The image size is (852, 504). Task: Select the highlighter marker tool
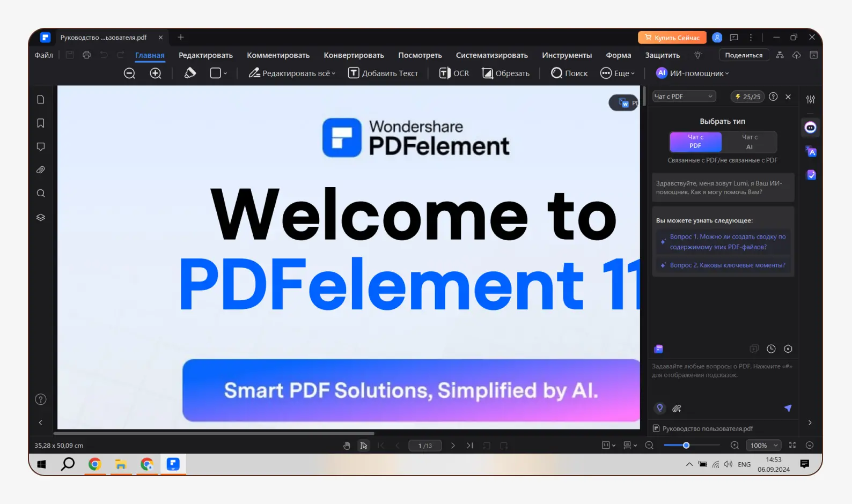(x=190, y=73)
